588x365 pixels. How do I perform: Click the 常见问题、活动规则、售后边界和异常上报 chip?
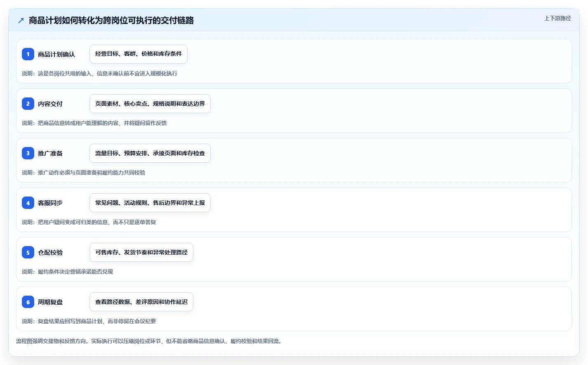150,203
